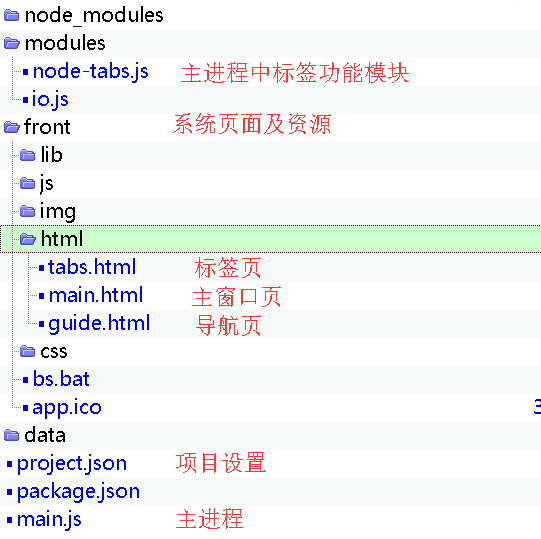Select the io.js file
The width and height of the screenshot is (541, 539).
tap(50, 100)
